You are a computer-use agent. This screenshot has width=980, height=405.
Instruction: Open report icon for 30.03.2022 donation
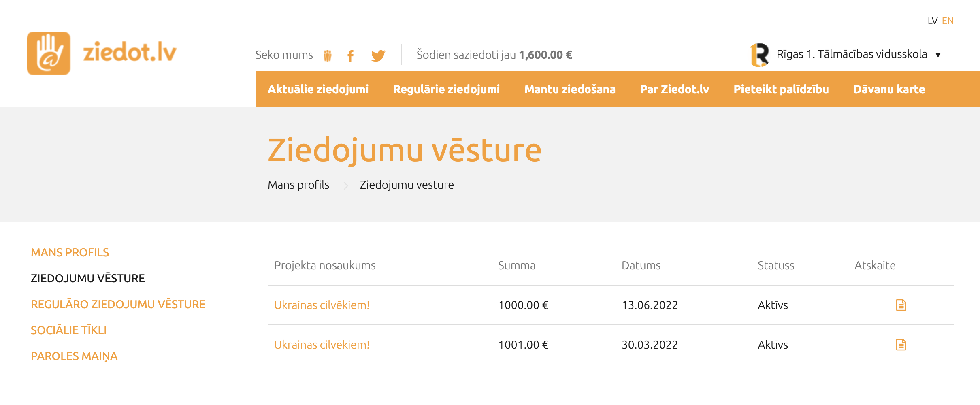901,345
